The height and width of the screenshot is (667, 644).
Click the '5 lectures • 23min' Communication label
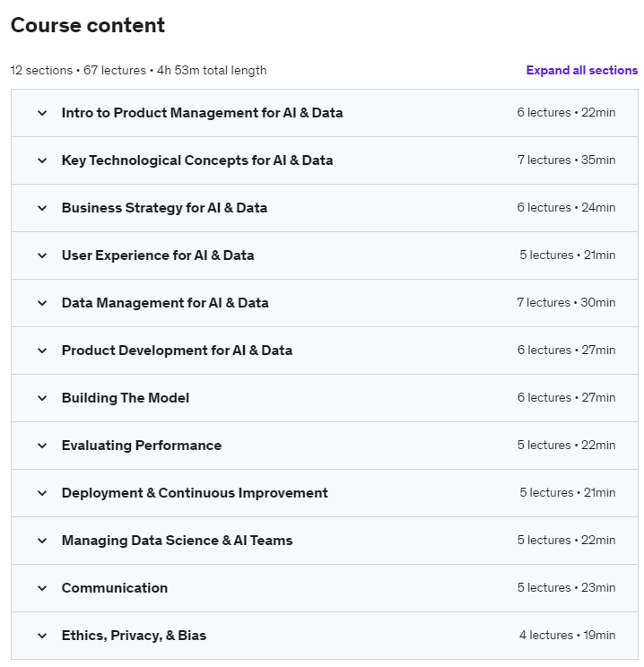[x=566, y=588]
